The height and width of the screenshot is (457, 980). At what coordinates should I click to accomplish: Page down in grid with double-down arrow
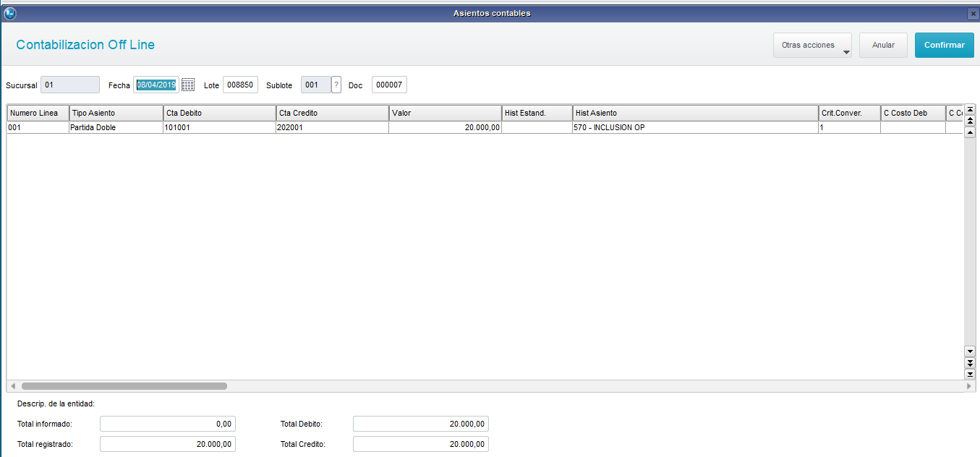point(971,362)
